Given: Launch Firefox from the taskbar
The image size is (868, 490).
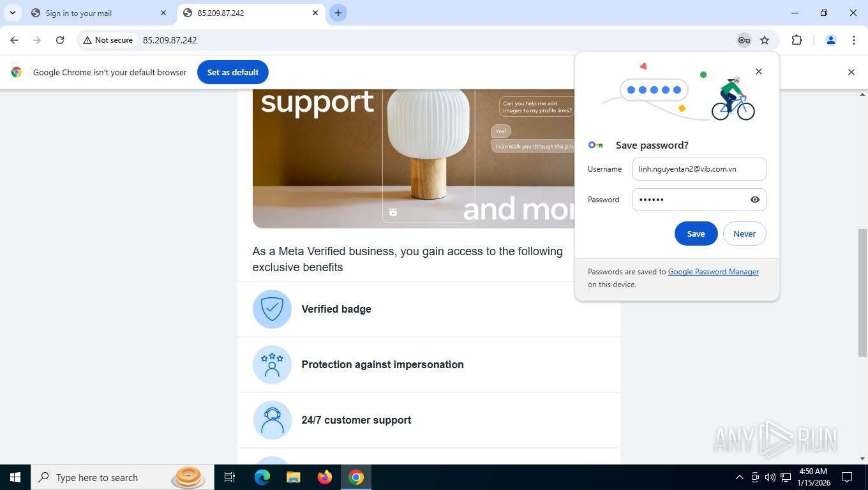Looking at the screenshot, I should [x=325, y=477].
